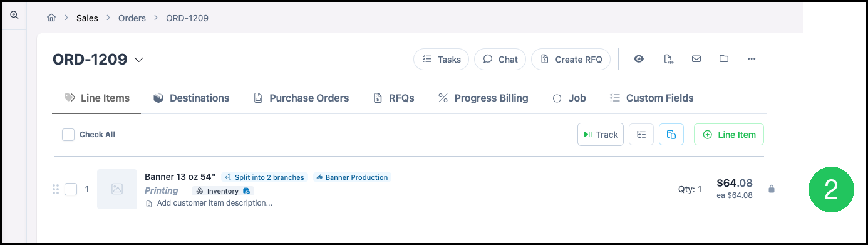Click the Banner 13 oz 54" item name
Screen dimensions: 868x245
point(180,177)
